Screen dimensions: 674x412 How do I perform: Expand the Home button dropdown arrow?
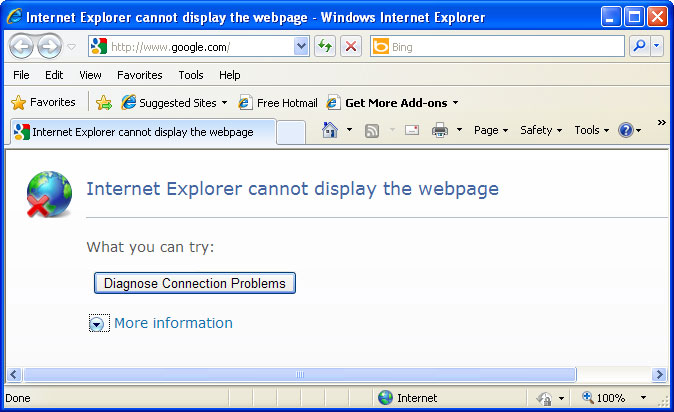[349, 129]
